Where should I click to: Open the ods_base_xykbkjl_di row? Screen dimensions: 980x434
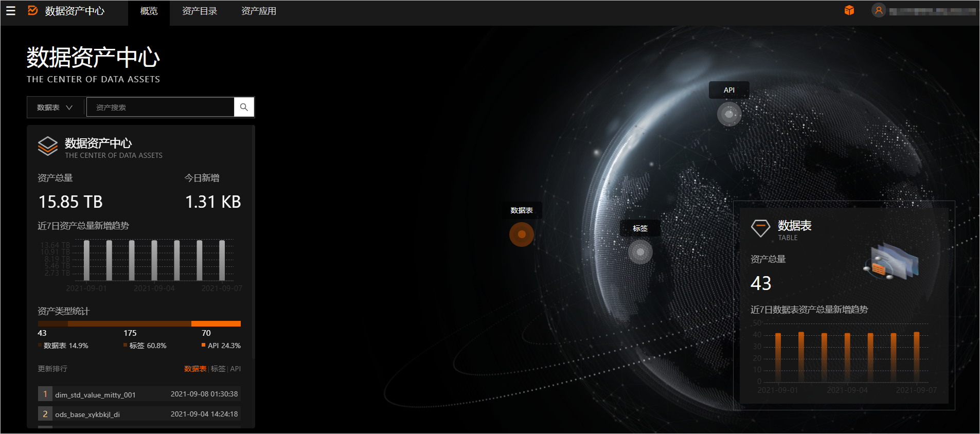[139, 414]
